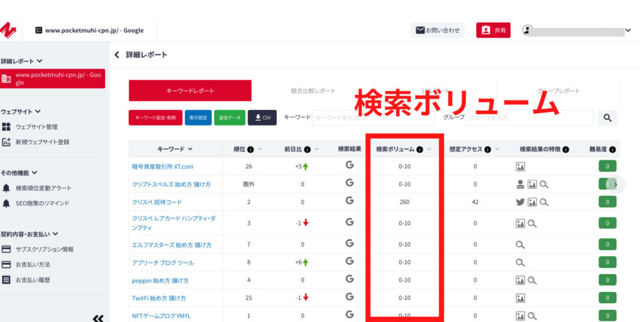Image resolution: width=644 pixels, height=322 pixels.
Task: Open keyword TwitFi 始め方 儲け方
Action: [159, 298]
